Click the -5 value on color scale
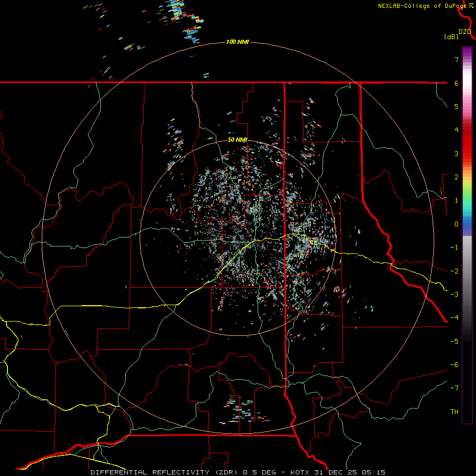Viewport: 476px width, 476px height. [x=454, y=342]
